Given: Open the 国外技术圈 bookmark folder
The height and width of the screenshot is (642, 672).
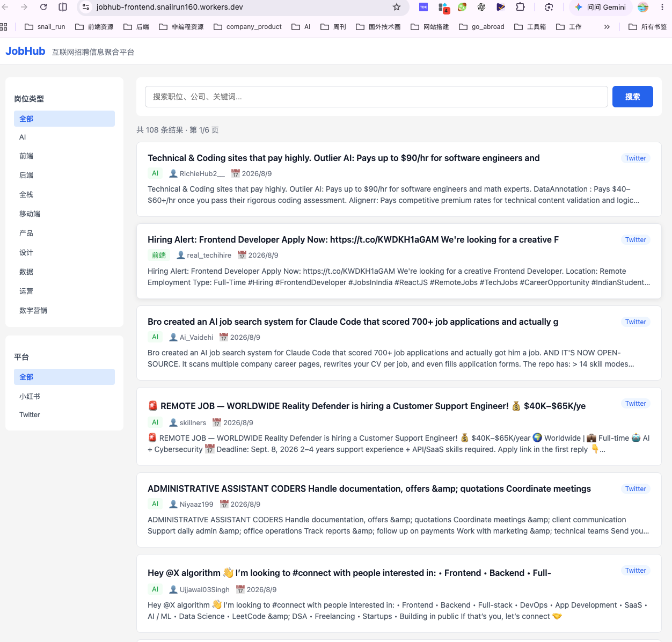Looking at the screenshot, I should pos(378,26).
